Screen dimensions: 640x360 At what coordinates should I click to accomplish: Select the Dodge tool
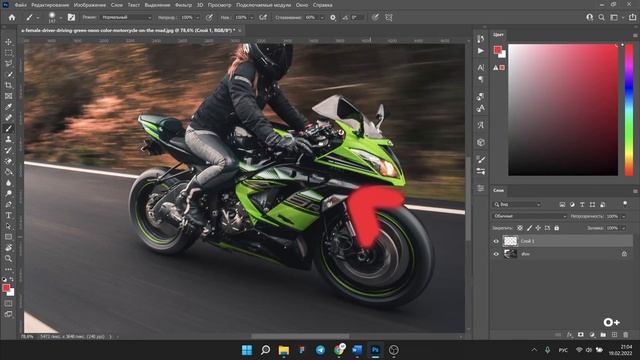(x=8, y=193)
